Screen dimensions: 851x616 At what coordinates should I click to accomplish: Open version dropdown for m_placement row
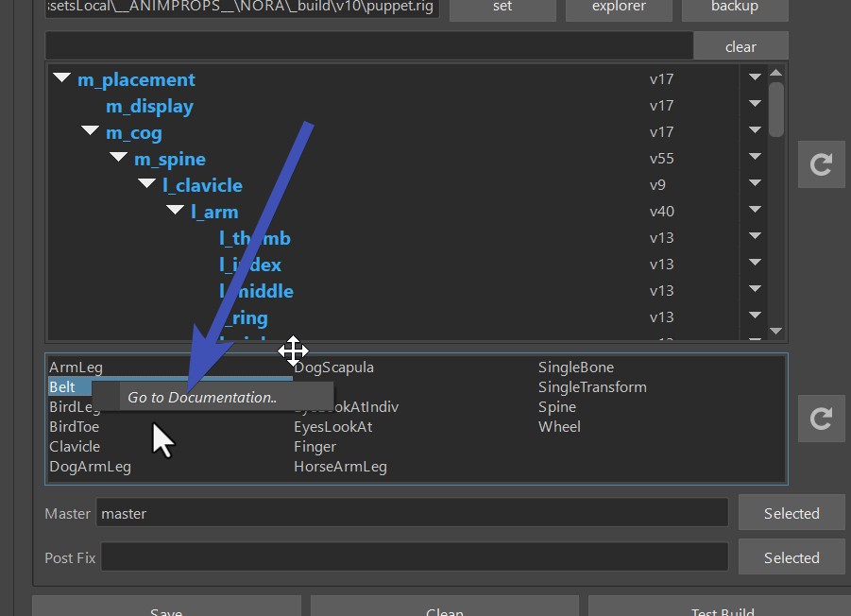pos(755,79)
